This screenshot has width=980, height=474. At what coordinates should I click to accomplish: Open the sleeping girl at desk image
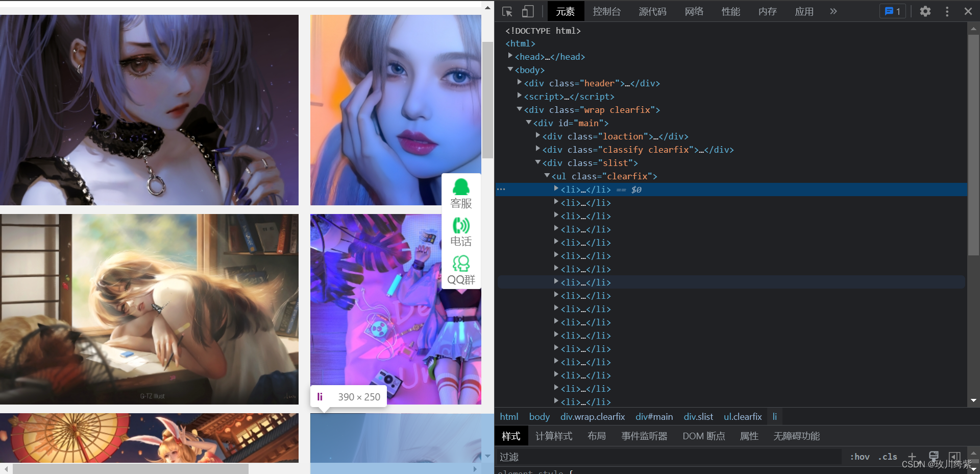click(149, 309)
